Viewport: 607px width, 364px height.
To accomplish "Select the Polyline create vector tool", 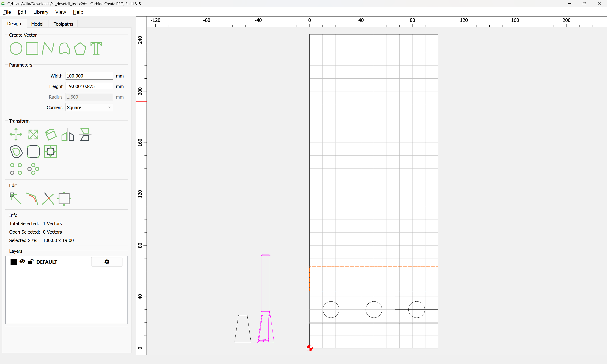I will click(x=48, y=48).
